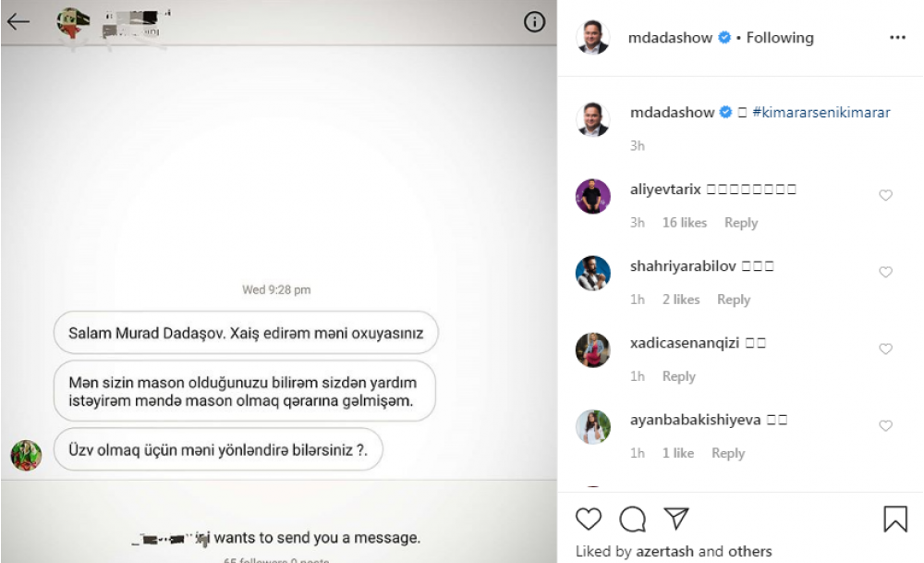The width and height of the screenshot is (924, 563).
Task: Open the #kimararsenikimarar hashtag
Action: (x=821, y=113)
